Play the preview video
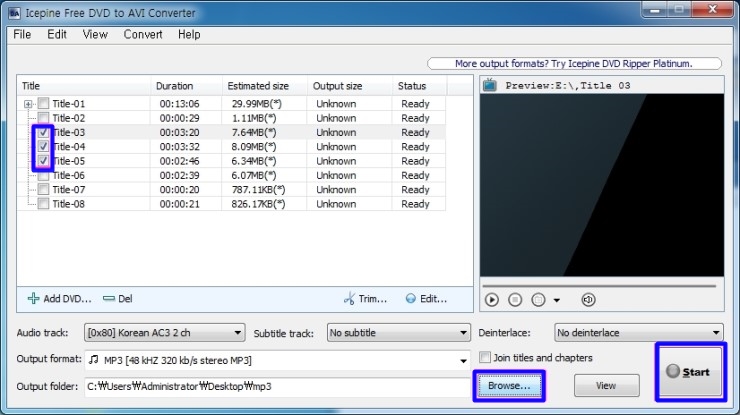740x415 pixels. point(492,300)
